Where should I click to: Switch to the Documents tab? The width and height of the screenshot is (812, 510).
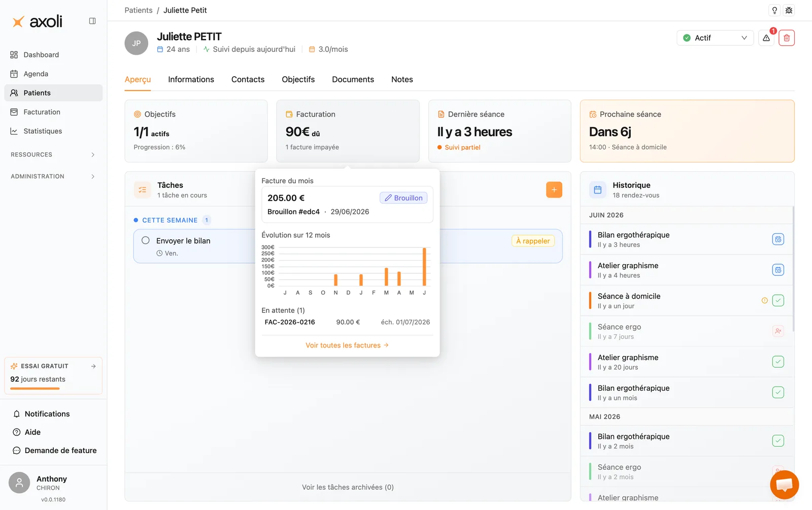(x=353, y=79)
